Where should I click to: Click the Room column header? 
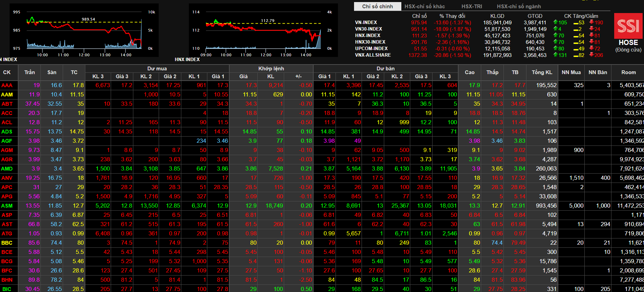pos(628,72)
